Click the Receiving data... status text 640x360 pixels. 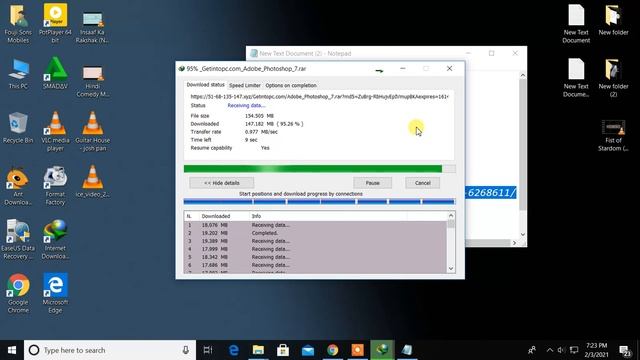click(246, 105)
